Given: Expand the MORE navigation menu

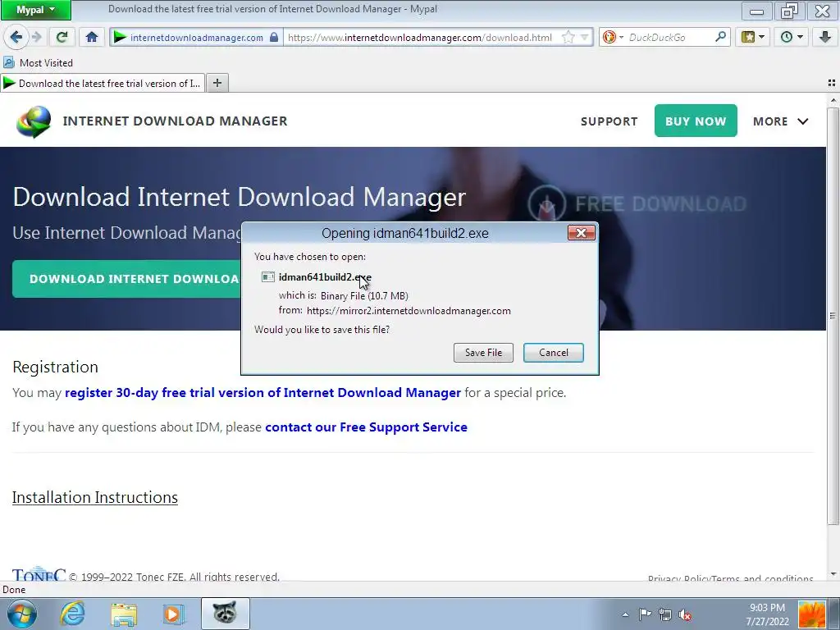Looking at the screenshot, I should pyautogui.click(x=781, y=121).
